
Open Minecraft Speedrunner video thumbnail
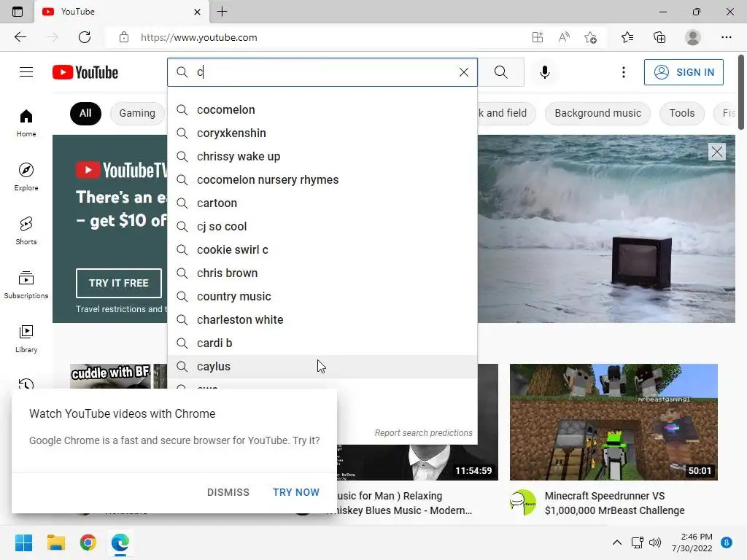tap(614, 422)
